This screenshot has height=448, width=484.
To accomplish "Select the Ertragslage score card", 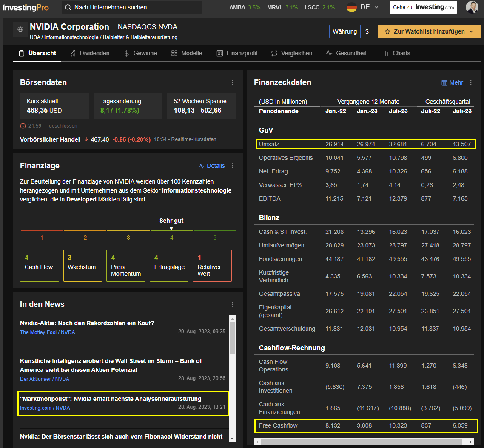I will point(169,266).
